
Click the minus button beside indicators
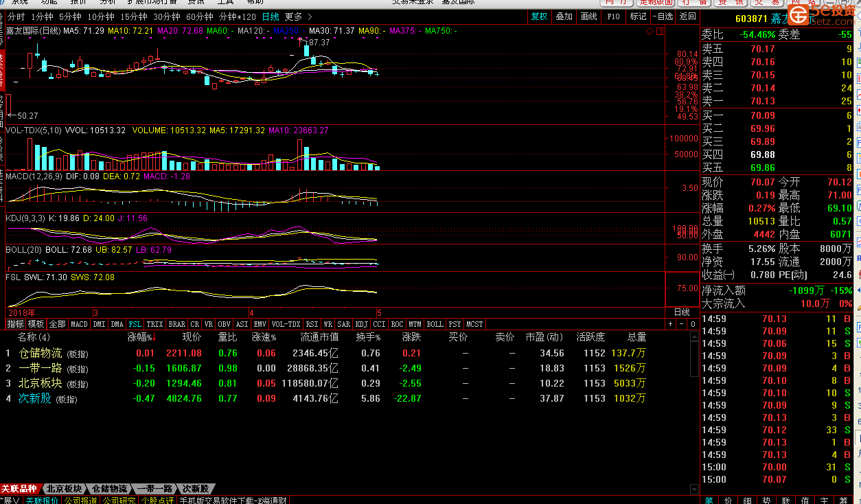point(682,324)
